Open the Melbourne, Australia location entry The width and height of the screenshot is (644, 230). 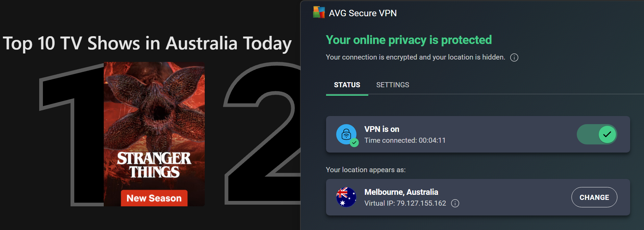pyautogui.click(x=401, y=192)
